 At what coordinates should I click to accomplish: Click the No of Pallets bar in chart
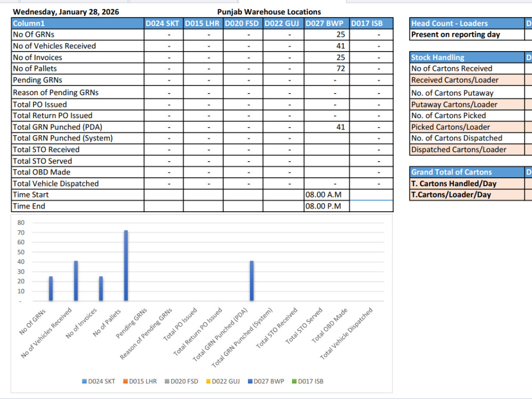tap(126, 265)
